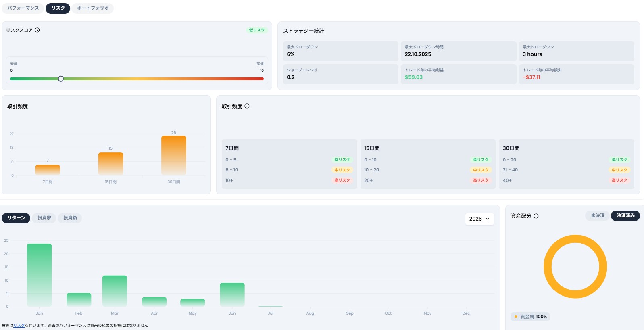Screen dimensions: 644x330
Task: Click the 15日間 trading frequency bar
Action: pyautogui.click(x=110, y=164)
